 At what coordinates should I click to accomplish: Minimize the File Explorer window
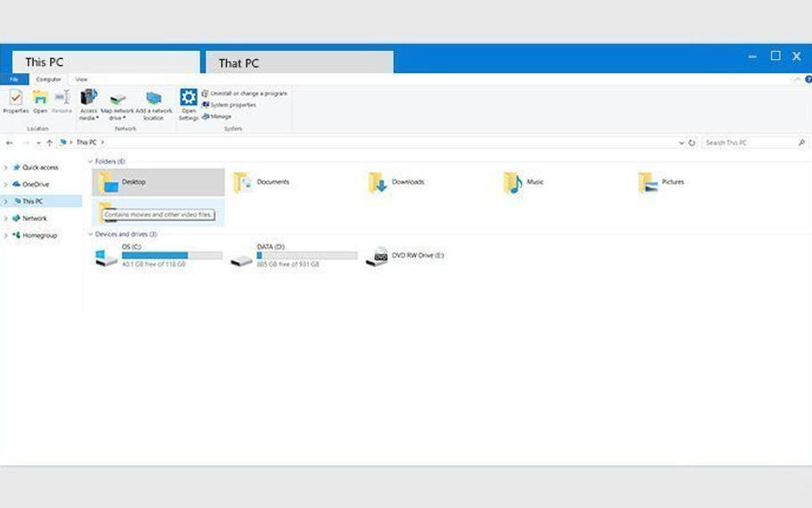tap(752, 56)
